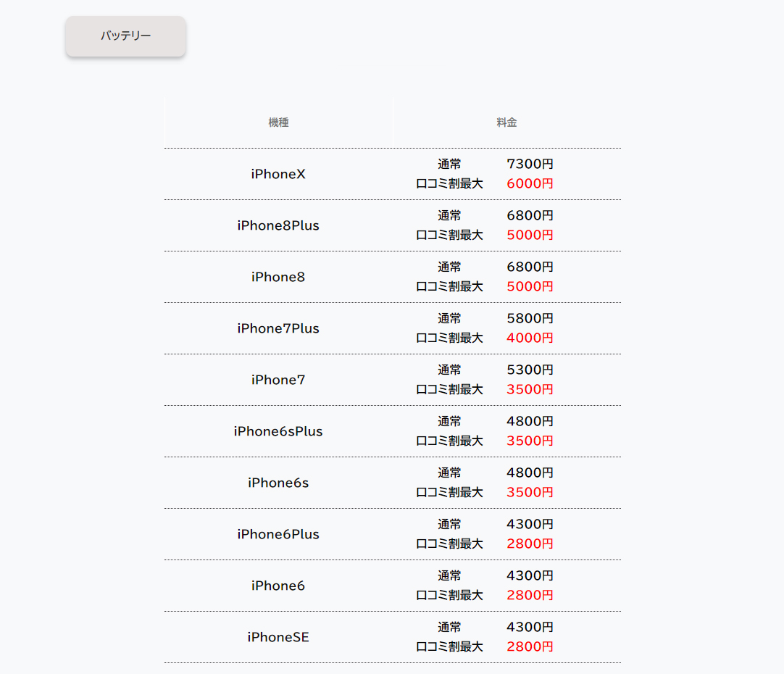Select the iPhone6s row label
Viewport: 784px width, 674px height.
click(278, 483)
